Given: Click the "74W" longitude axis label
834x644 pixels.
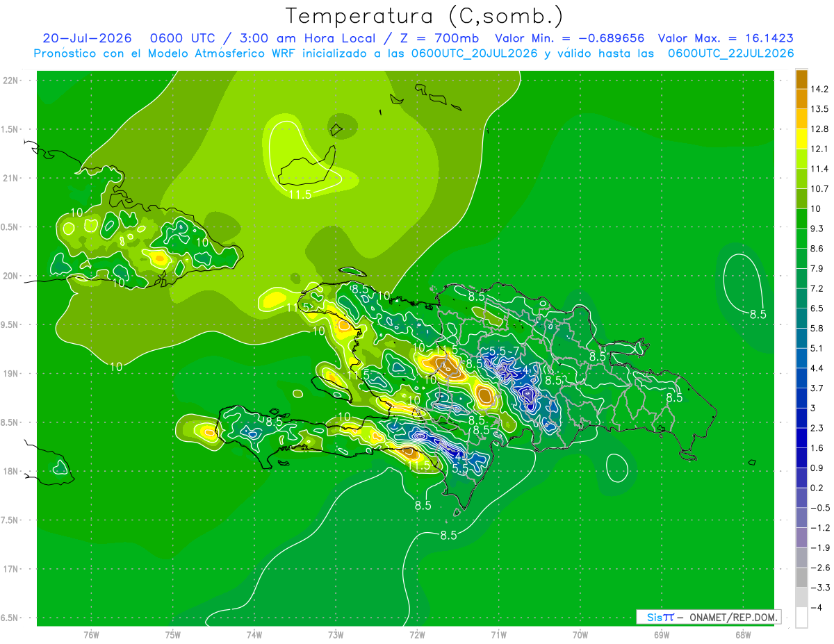Looking at the screenshot, I should point(254,635).
